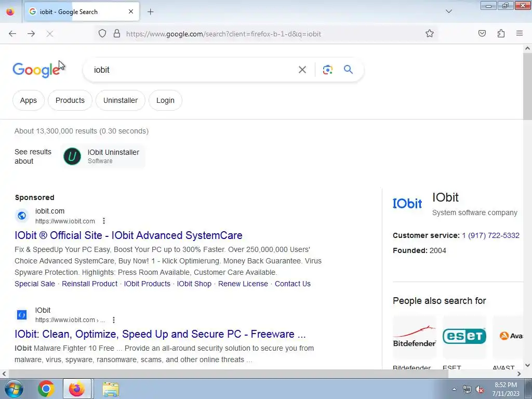
Task: Click the Special Sale sitelink
Action: [x=35, y=284]
